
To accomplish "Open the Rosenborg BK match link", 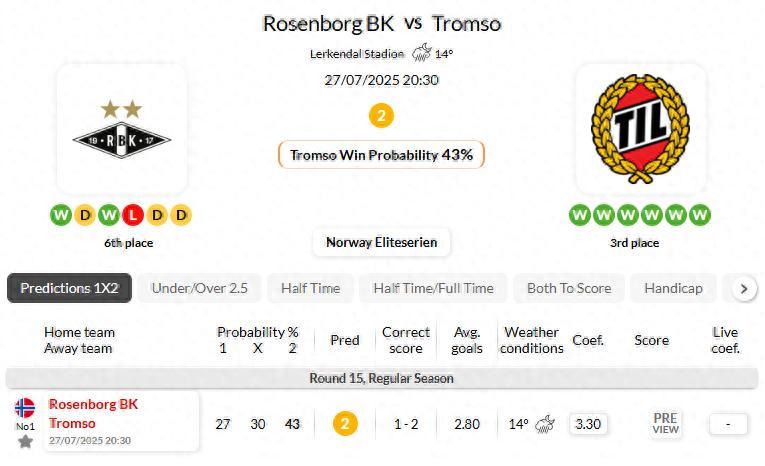I will pyautogui.click(x=93, y=405).
